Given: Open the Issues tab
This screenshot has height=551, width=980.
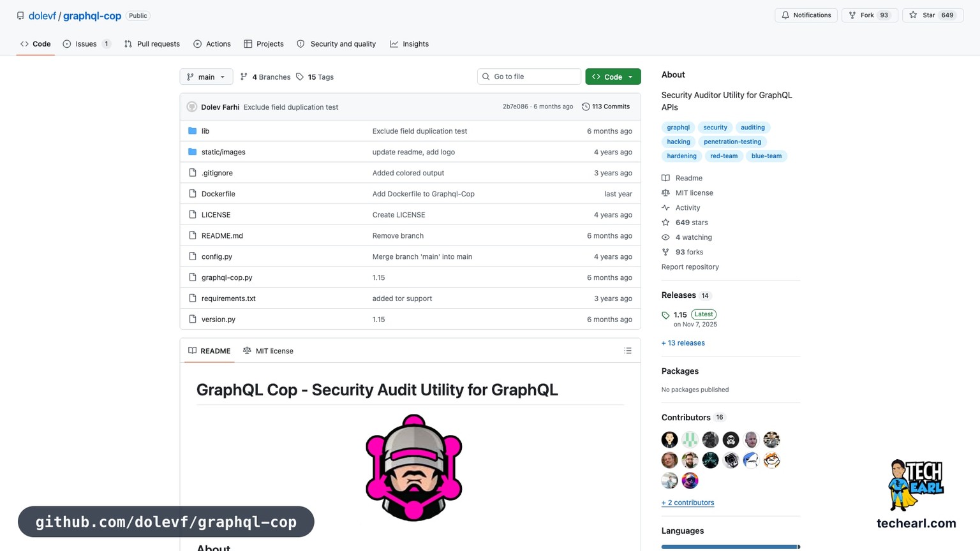Looking at the screenshot, I should click(x=87, y=44).
